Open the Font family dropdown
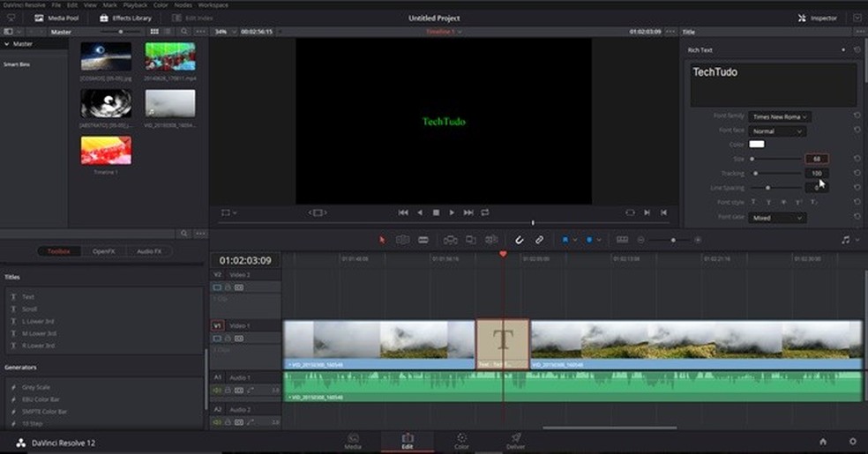 780,116
